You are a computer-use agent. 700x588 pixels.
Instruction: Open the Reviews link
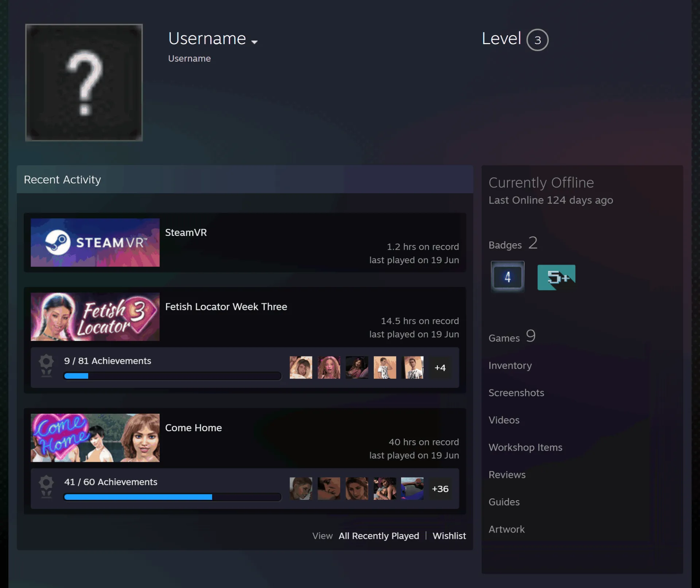coord(507,475)
